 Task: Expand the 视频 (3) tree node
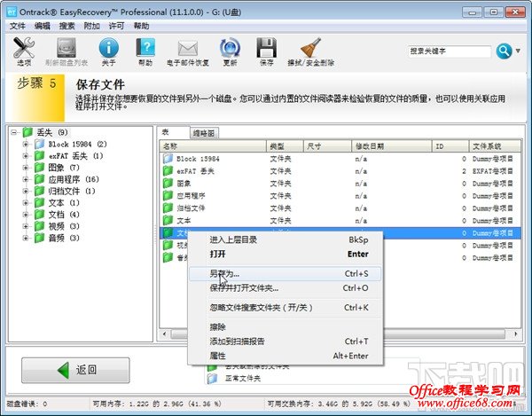26,226
